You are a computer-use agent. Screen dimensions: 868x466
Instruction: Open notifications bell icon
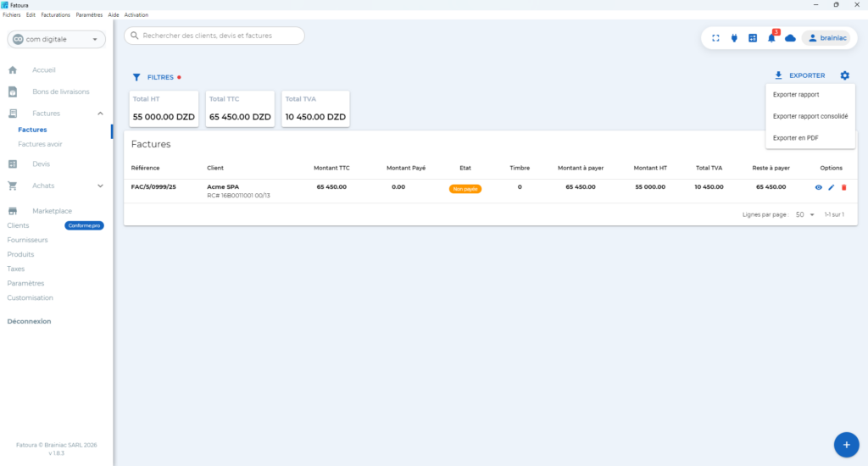pyautogui.click(x=771, y=38)
